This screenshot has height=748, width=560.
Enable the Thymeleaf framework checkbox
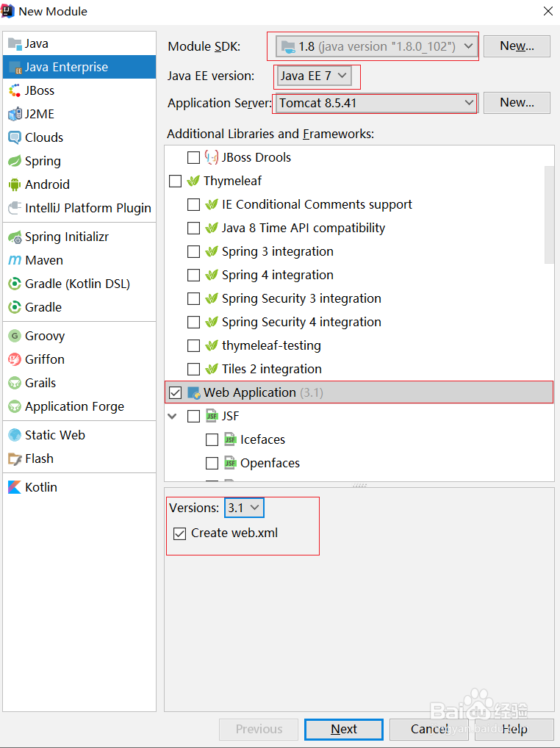[175, 181]
